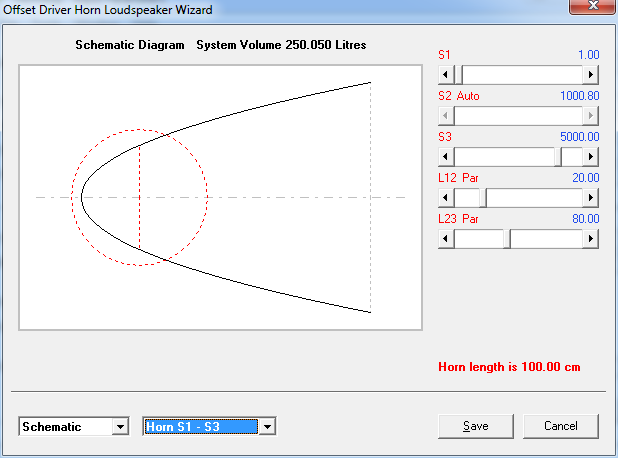Click the S3 slider thumb
Viewport: 618px width, 458px height.
558,156
